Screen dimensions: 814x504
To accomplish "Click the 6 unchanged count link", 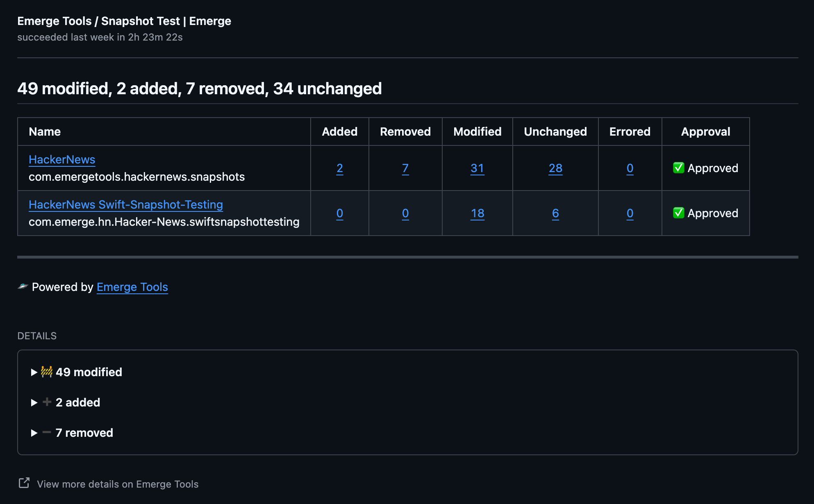I will tap(555, 213).
